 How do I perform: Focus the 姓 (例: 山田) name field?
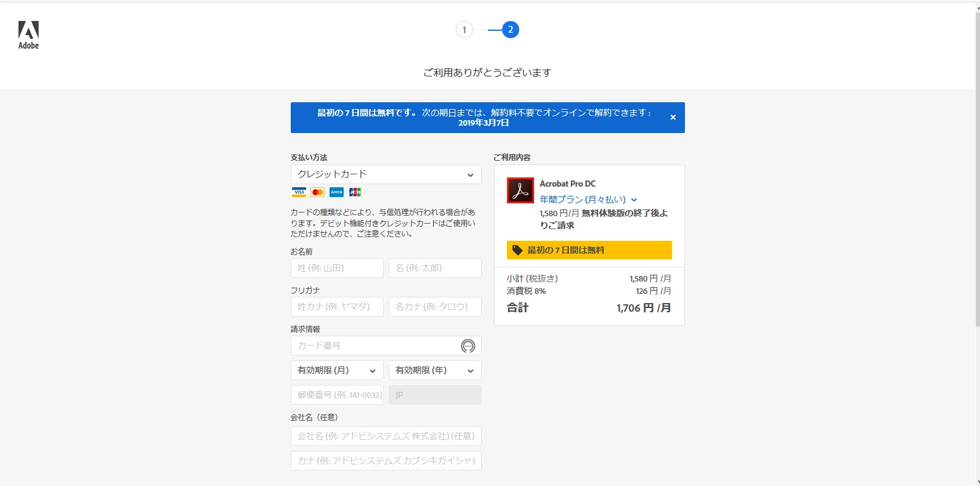tap(337, 268)
